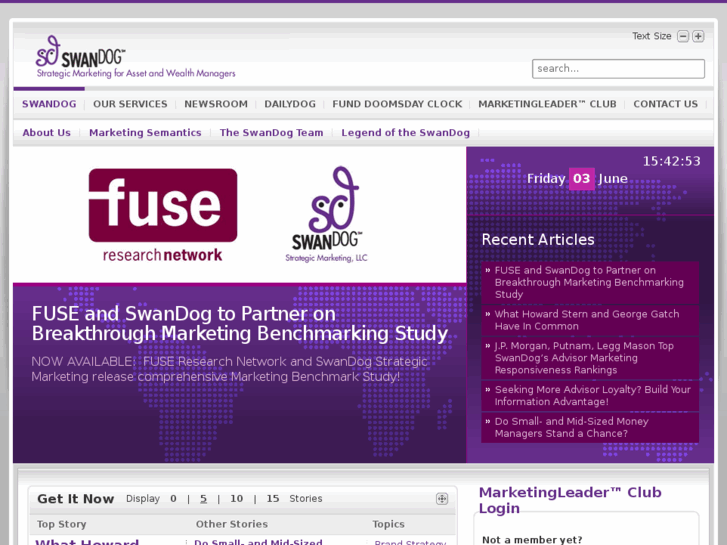Display 5 stories in Get It Now
This screenshot has width=727, height=545.
(203, 499)
